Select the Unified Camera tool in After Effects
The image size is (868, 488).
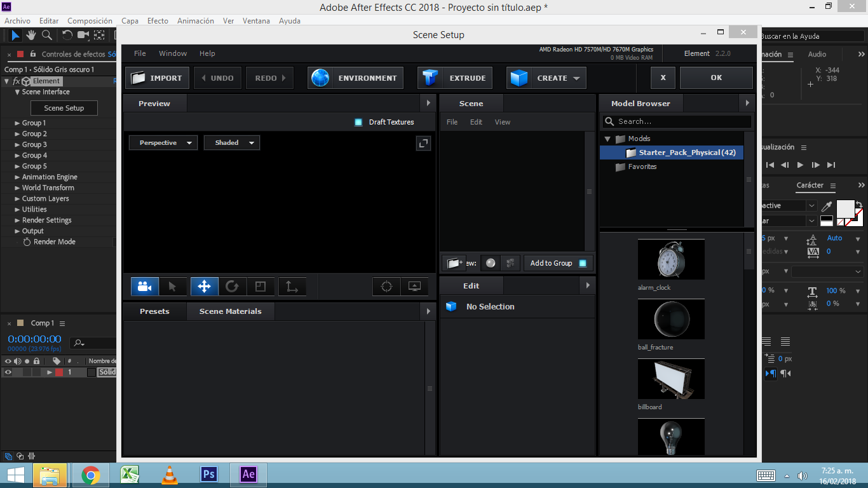click(83, 36)
